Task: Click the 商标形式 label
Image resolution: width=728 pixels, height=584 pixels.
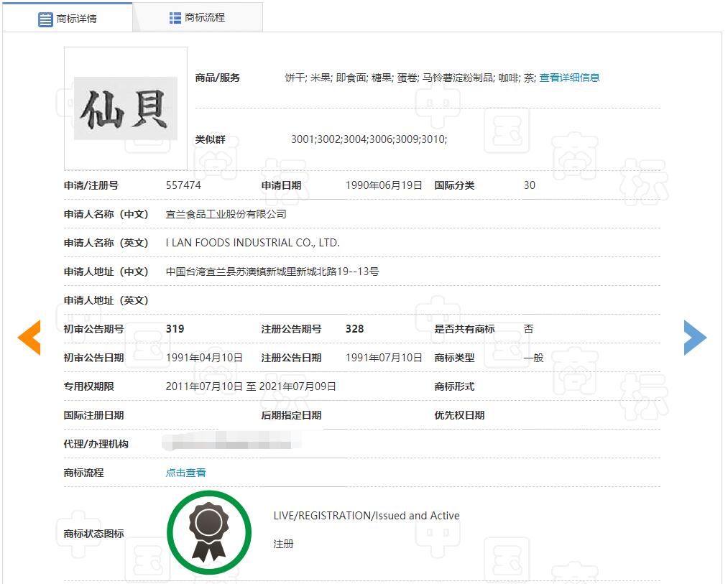Action: [454, 386]
